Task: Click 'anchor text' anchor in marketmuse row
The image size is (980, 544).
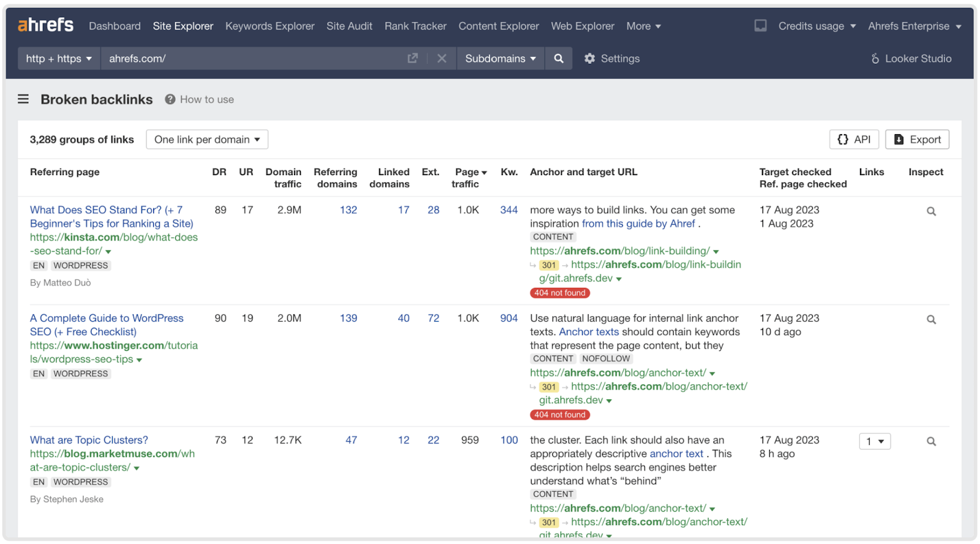Action: coord(676,454)
